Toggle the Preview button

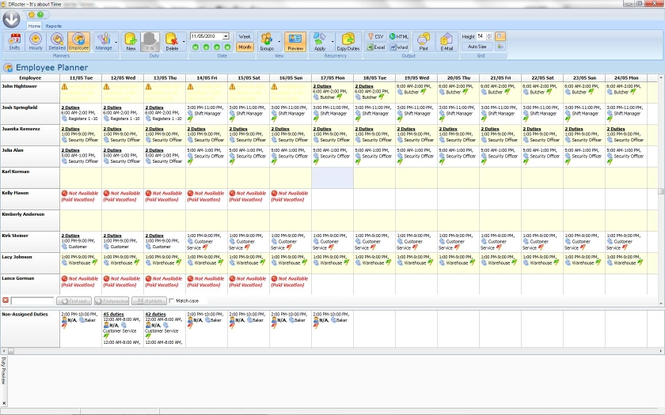295,42
